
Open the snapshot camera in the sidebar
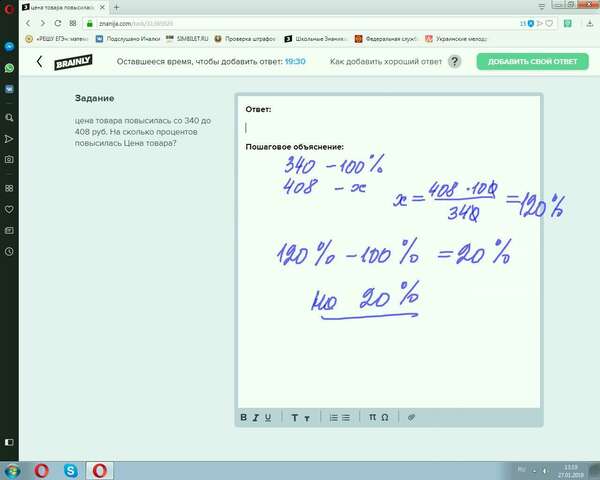9,159
